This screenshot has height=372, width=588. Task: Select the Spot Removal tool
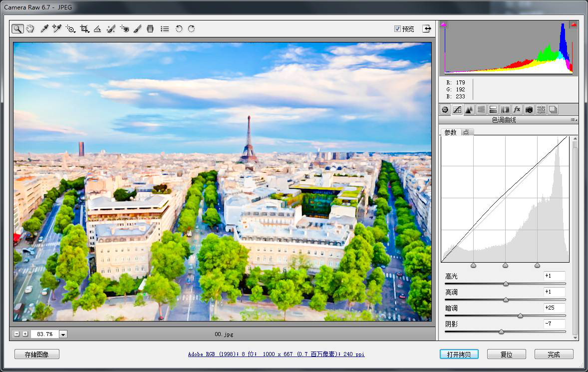(111, 29)
